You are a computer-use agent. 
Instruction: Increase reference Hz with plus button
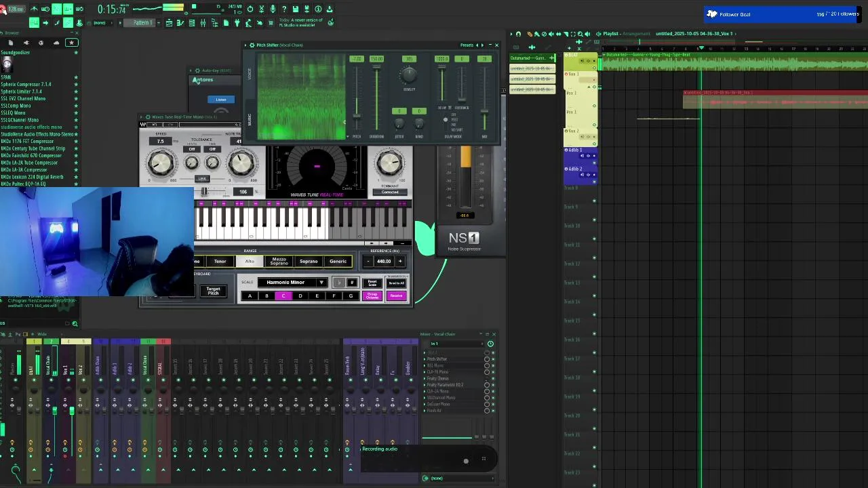click(x=400, y=262)
